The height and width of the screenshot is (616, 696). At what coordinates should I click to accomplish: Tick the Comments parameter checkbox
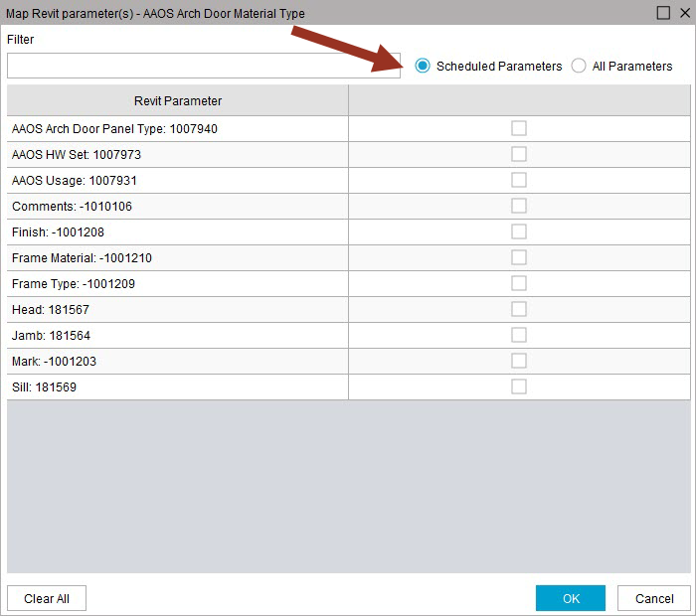518,206
